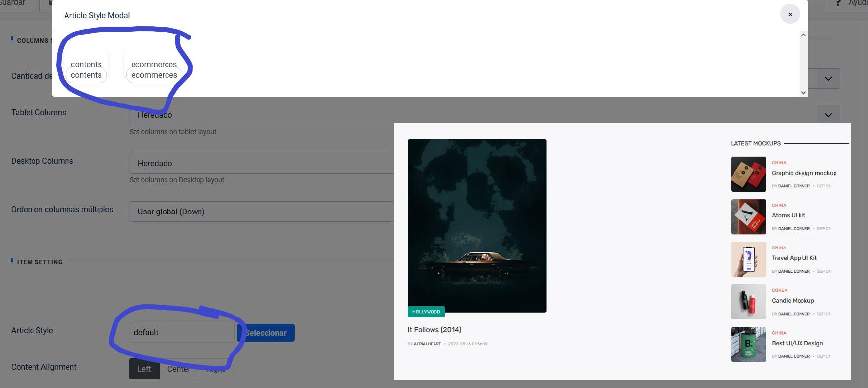Click the ITEM SETTING section heading
This screenshot has width=868, height=388.
pyautogui.click(x=40, y=262)
